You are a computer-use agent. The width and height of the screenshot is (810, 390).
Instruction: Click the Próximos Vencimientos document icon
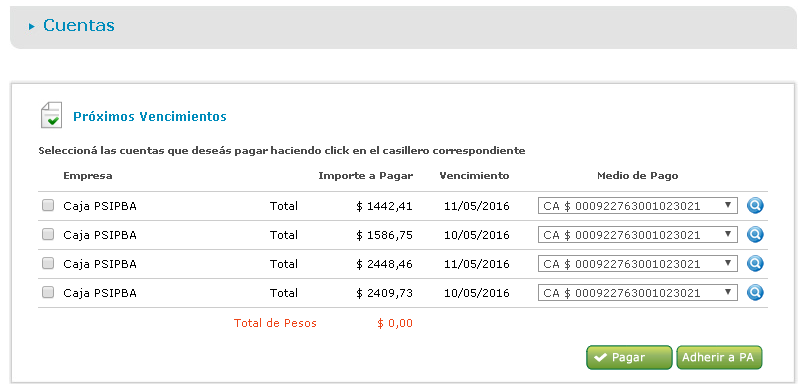click(51, 115)
